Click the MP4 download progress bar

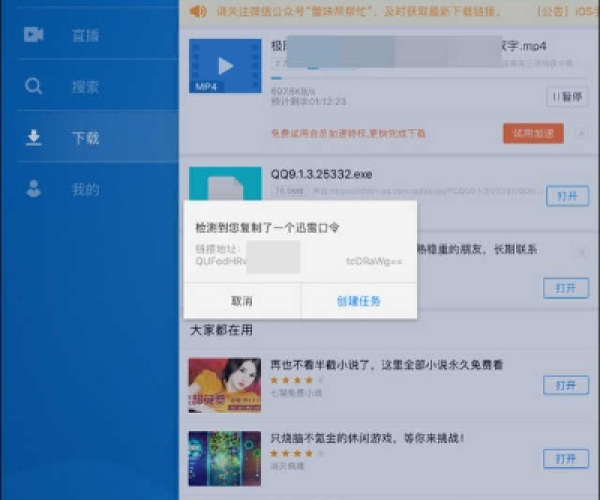429,78
